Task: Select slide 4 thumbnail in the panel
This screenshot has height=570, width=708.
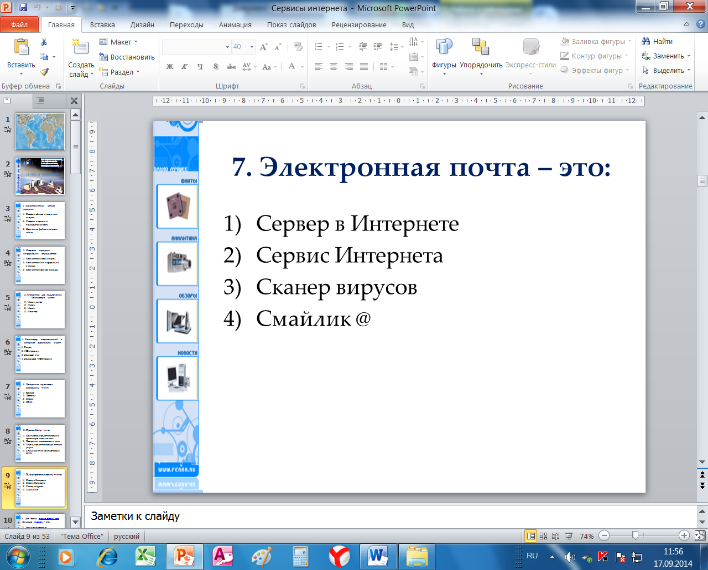Action: pyautogui.click(x=40, y=265)
